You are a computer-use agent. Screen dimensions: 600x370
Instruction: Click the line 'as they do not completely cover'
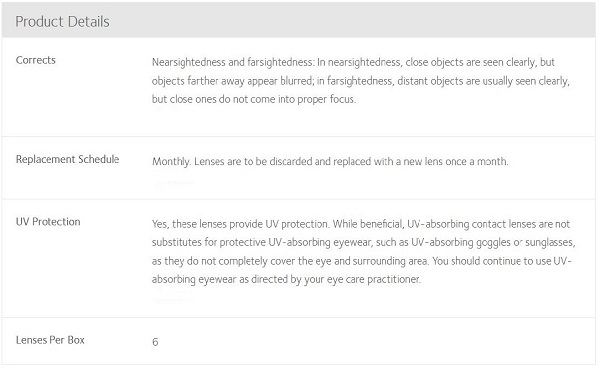361,261
